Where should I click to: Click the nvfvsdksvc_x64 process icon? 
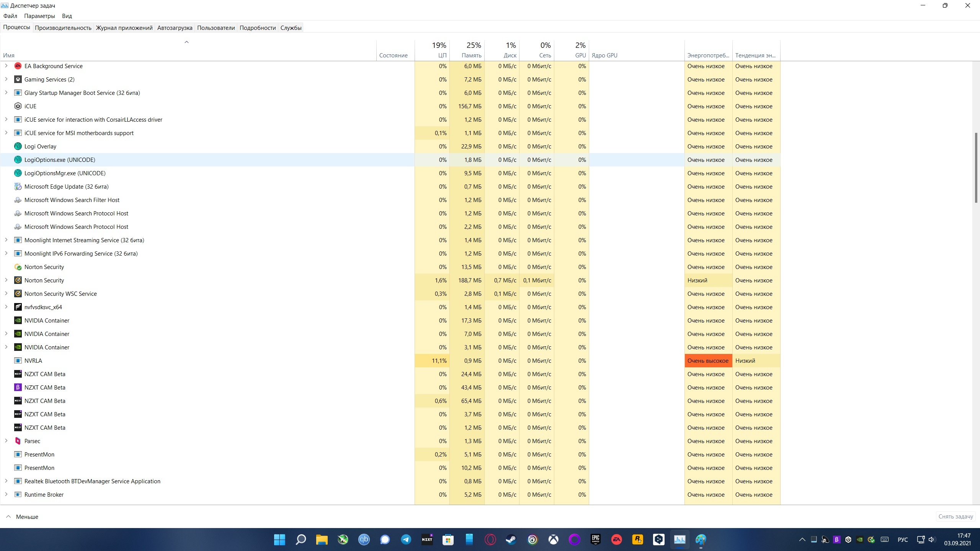18,307
